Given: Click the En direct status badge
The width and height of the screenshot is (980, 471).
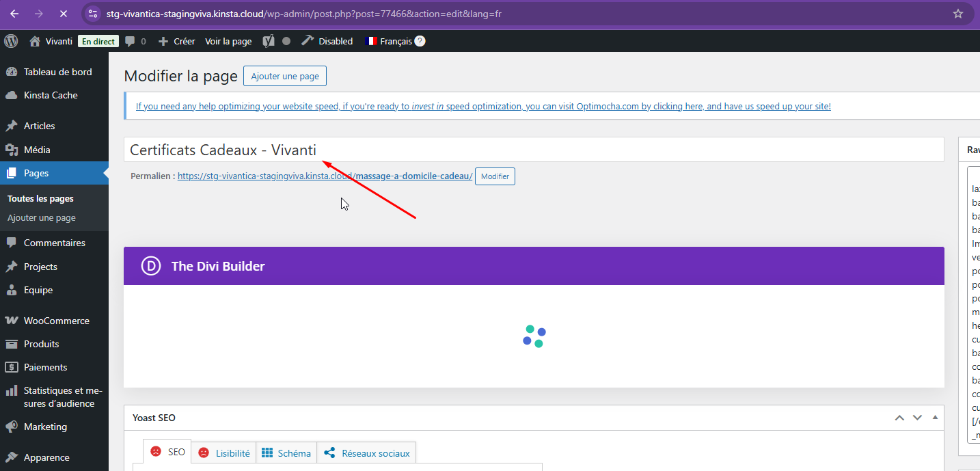Looking at the screenshot, I should (x=98, y=41).
